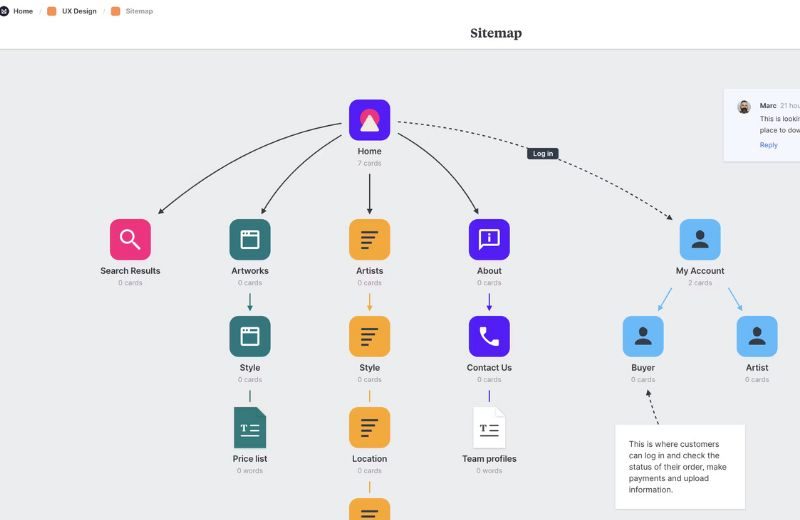Open the Location board icon
This screenshot has width=800, height=520.
(x=369, y=428)
